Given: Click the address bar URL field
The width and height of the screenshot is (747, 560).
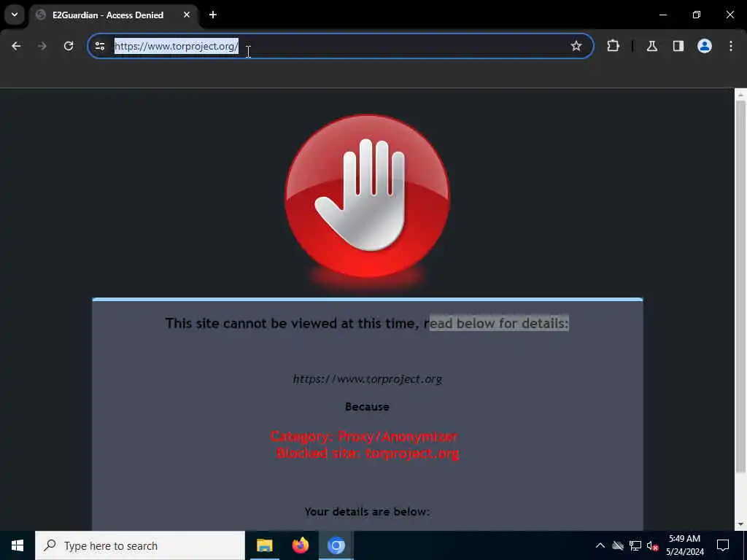Looking at the screenshot, I should point(341,46).
